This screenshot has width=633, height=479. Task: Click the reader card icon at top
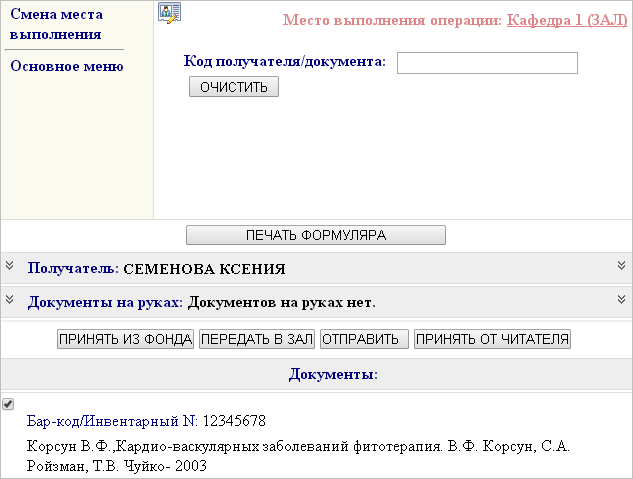[169, 13]
